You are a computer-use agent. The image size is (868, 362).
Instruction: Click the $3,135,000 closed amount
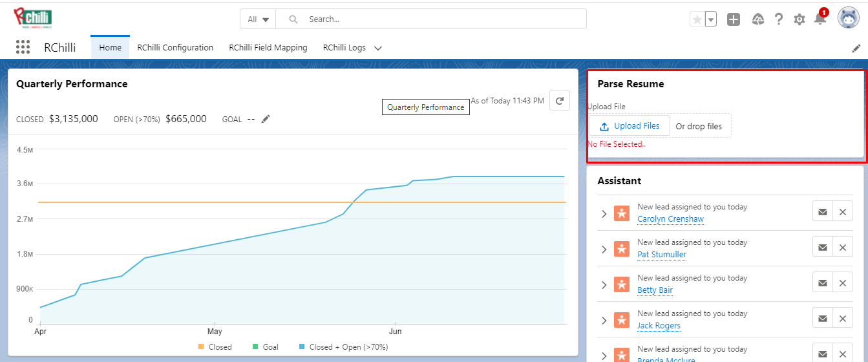tap(74, 119)
